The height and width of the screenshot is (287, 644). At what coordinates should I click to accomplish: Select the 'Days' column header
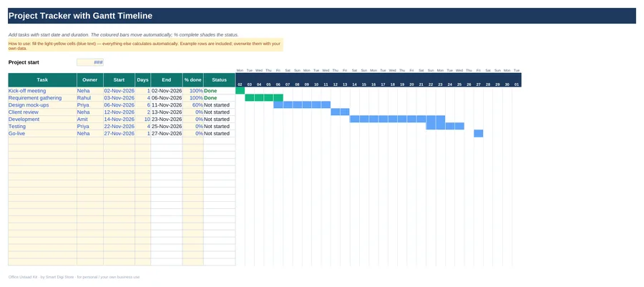[143, 80]
